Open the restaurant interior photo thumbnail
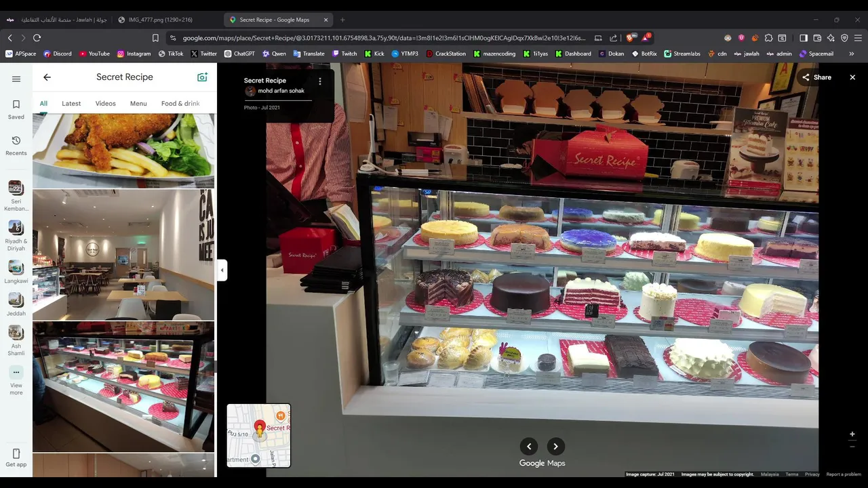868x488 pixels. pos(123,255)
